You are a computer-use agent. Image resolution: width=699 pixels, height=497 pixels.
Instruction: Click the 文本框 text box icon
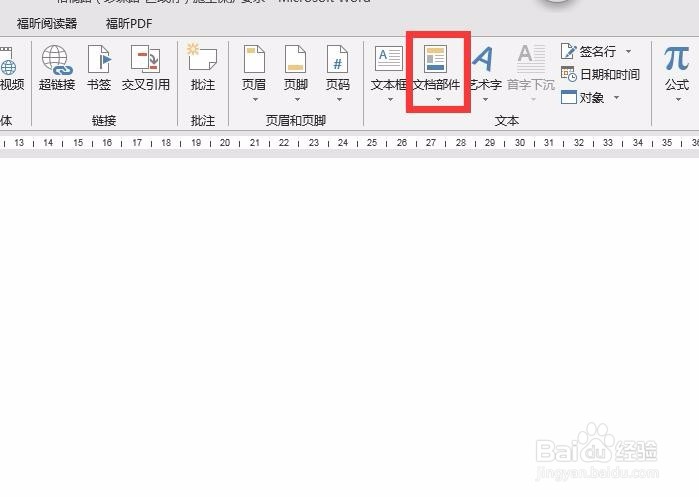[x=389, y=59]
